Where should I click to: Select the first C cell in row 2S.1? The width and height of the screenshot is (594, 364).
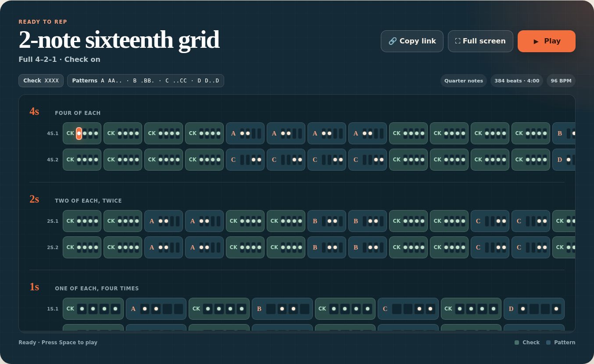tap(490, 221)
